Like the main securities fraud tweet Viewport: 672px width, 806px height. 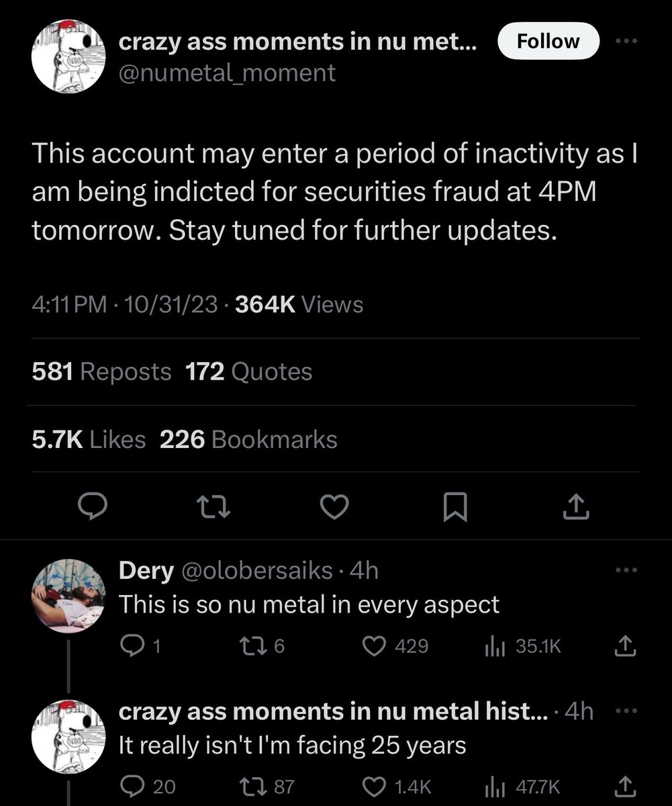click(332, 507)
